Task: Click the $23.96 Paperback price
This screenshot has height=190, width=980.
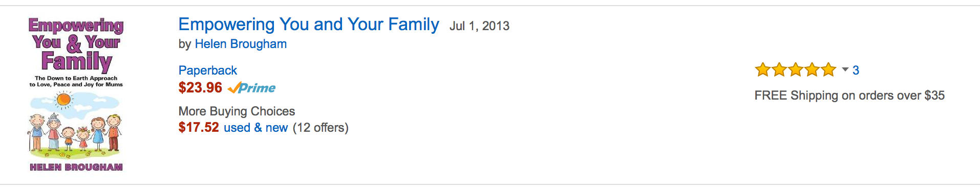Action: [x=200, y=88]
